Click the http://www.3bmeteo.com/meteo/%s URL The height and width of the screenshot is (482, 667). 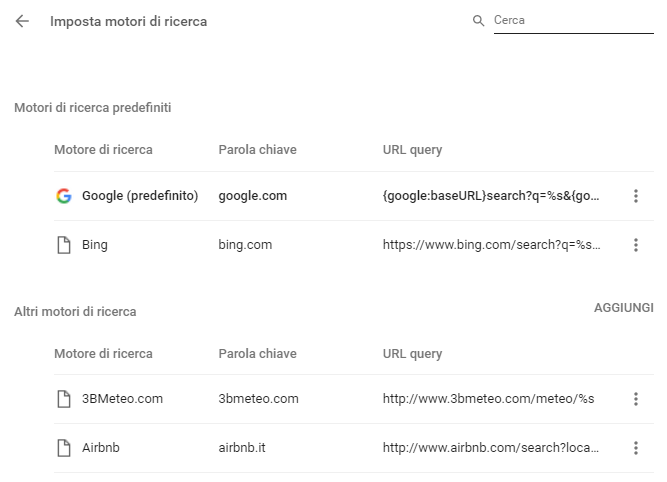coord(488,399)
